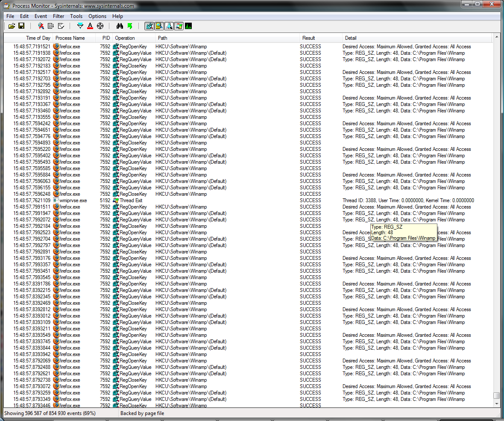Click the Thread Exit operation icon
The height and width of the screenshot is (421, 504).
116,200
